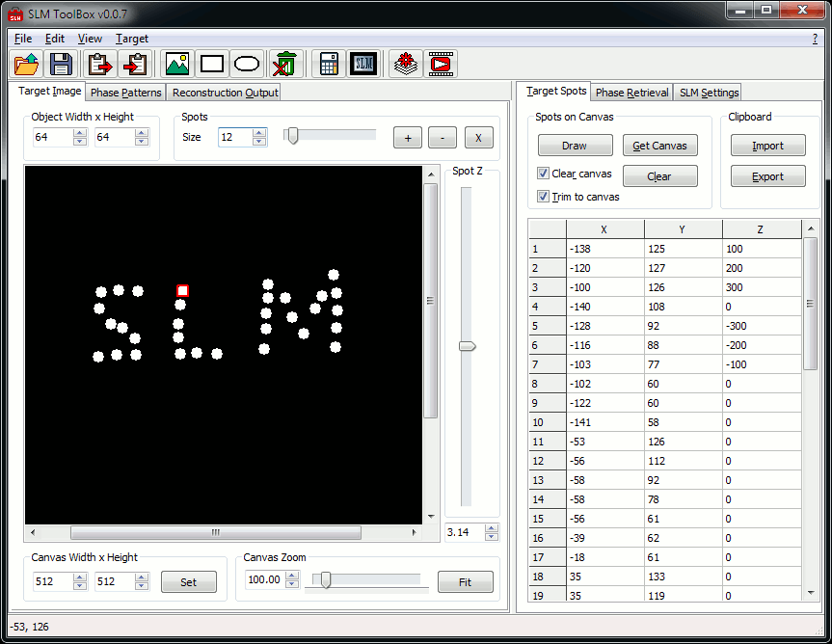
Task: Increase the Canvas Zoom percentage spinner
Action: pyautogui.click(x=292, y=576)
